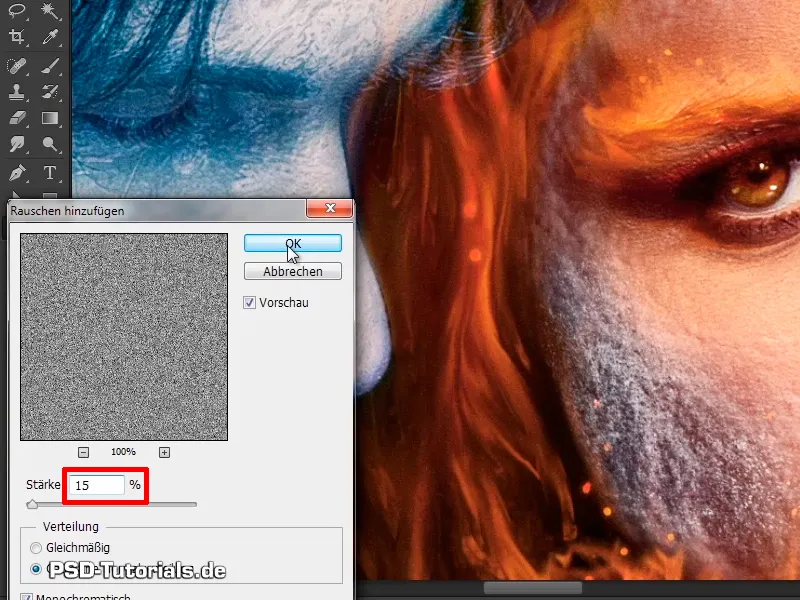
Task: Select the Pen tool
Action: click(17, 173)
